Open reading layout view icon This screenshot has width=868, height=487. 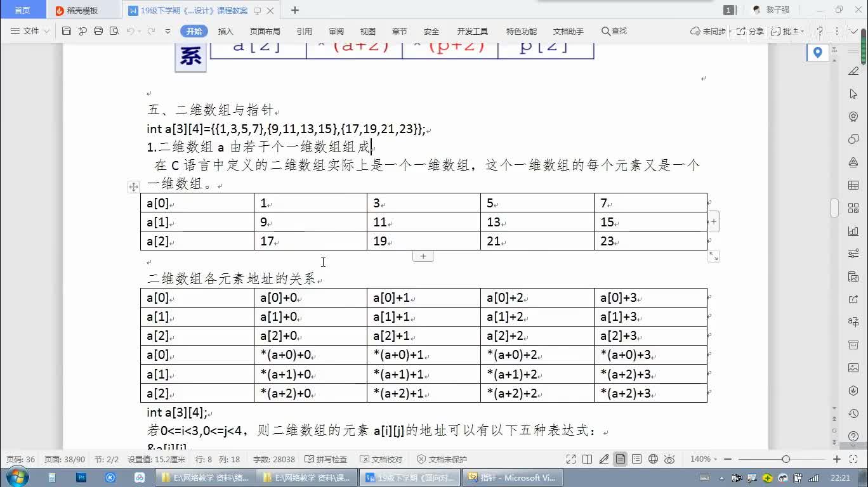588,459
